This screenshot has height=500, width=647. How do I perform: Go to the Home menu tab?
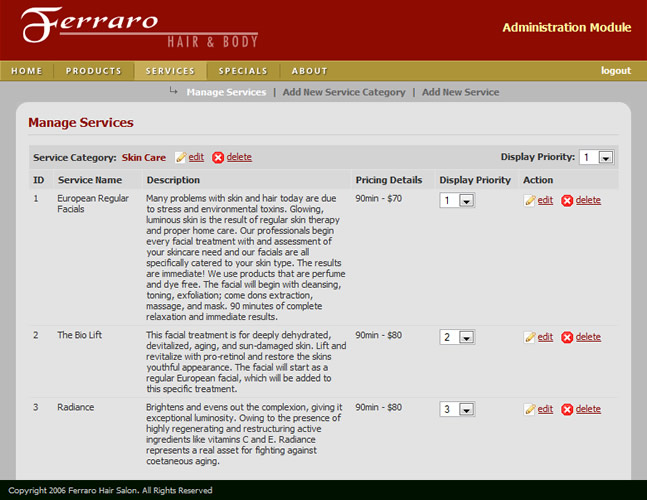27,71
